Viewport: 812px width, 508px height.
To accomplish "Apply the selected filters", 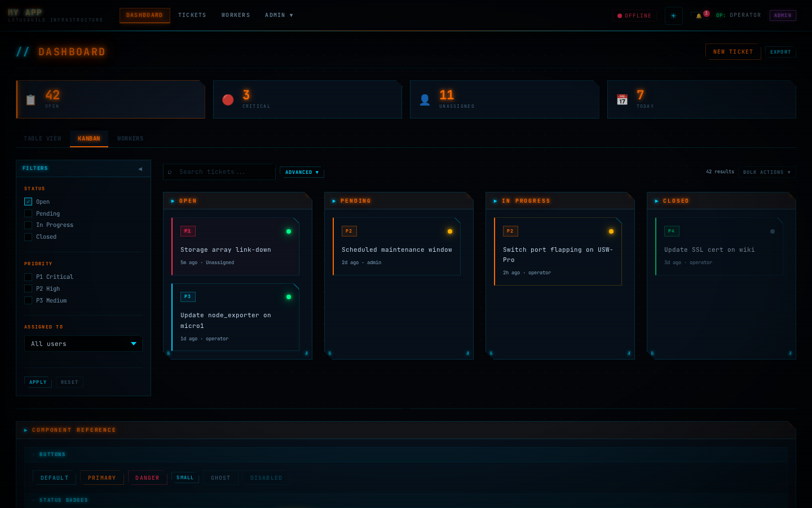I will click(38, 382).
